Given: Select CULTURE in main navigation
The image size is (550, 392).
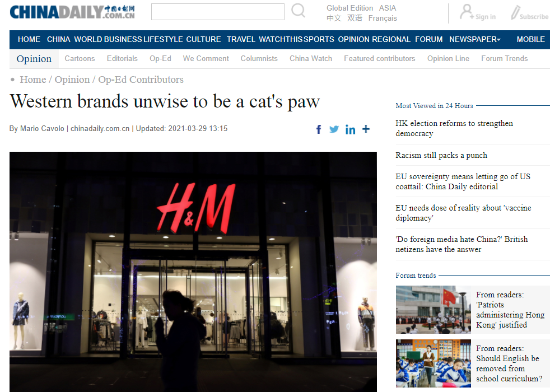Looking at the screenshot, I should [x=203, y=39].
